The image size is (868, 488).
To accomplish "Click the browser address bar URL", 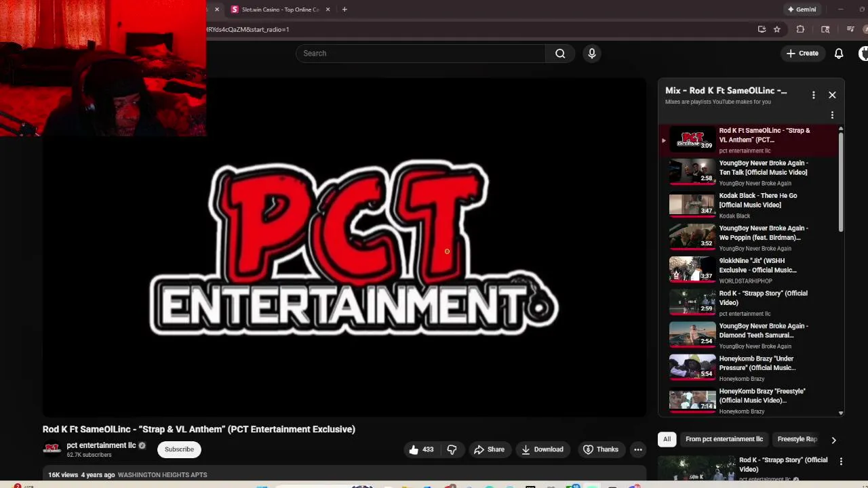I will [x=248, y=29].
